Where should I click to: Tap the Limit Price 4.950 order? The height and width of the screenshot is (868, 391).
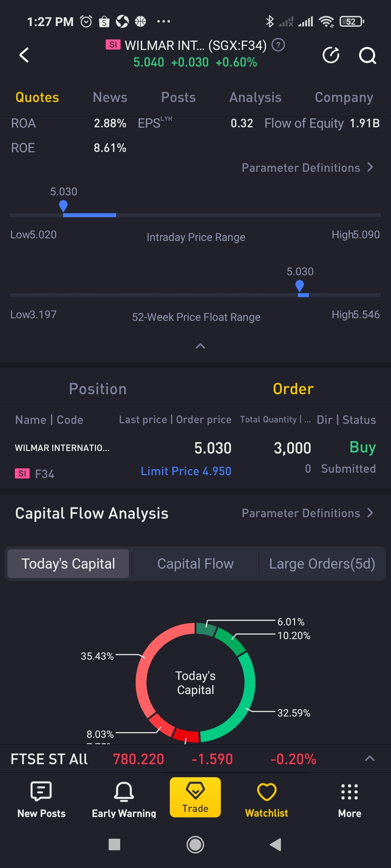[186, 471]
